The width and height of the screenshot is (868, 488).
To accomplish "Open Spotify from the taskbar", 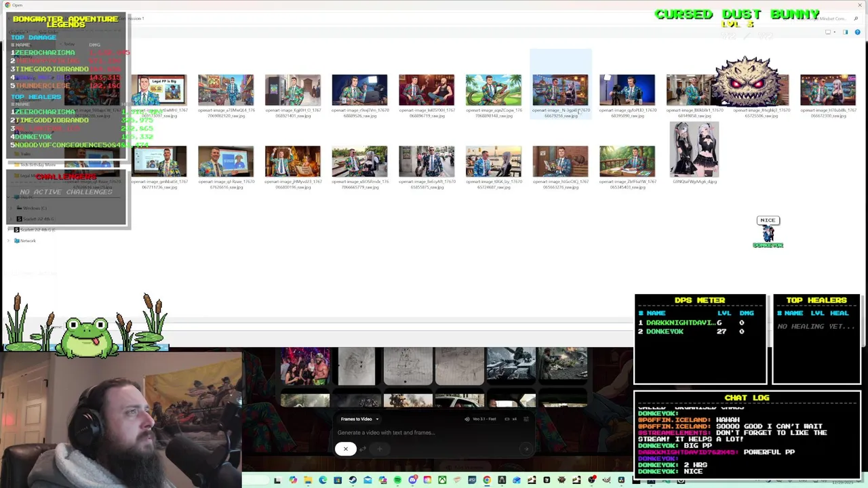I will tap(397, 481).
